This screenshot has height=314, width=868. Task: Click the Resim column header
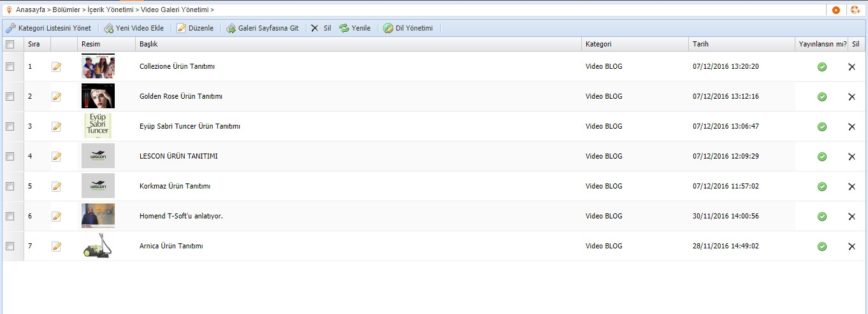[106, 45]
